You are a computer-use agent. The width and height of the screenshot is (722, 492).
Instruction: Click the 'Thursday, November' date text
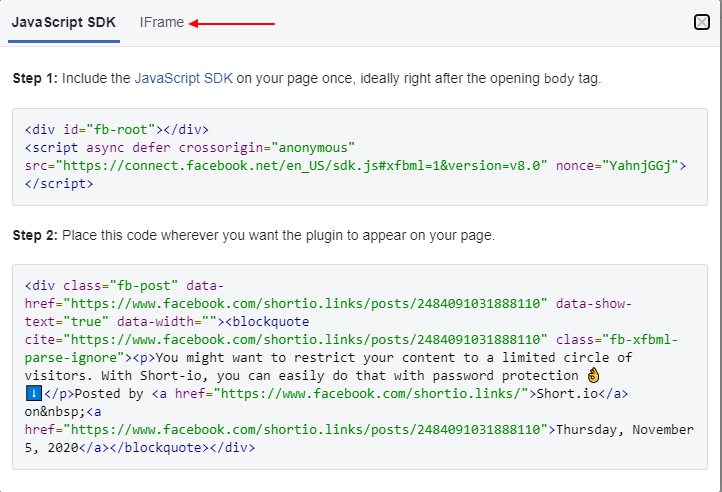pyautogui.click(x=624, y=429)
